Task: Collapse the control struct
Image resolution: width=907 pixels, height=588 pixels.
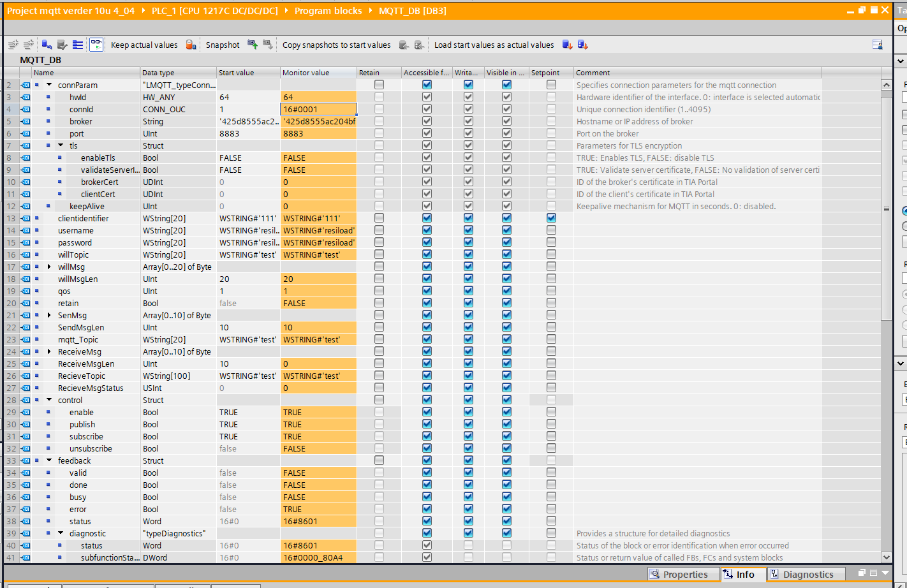Action: [x=49, y=400]
